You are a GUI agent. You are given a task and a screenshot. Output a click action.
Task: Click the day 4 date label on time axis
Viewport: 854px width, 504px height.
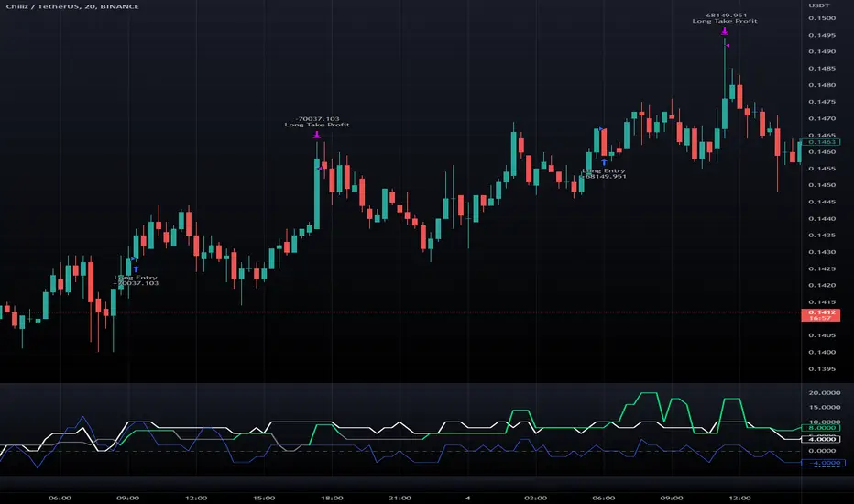point(467,498)
